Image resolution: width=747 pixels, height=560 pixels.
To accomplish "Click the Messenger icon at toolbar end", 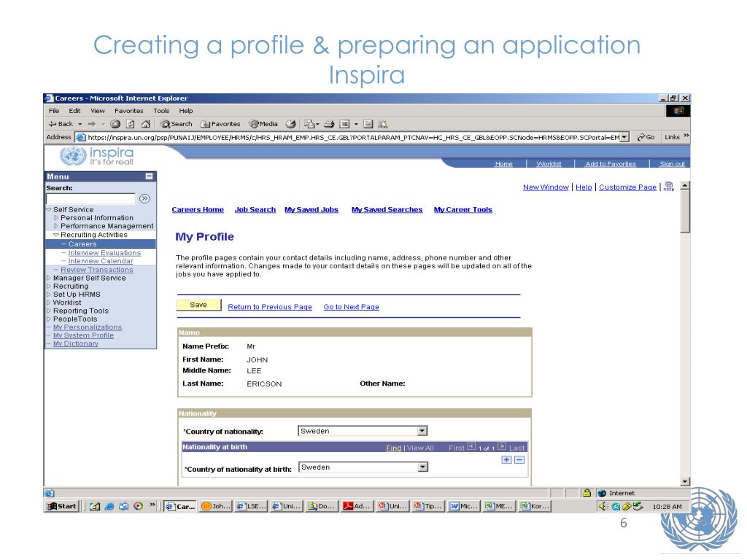I will tap(382, 124).
